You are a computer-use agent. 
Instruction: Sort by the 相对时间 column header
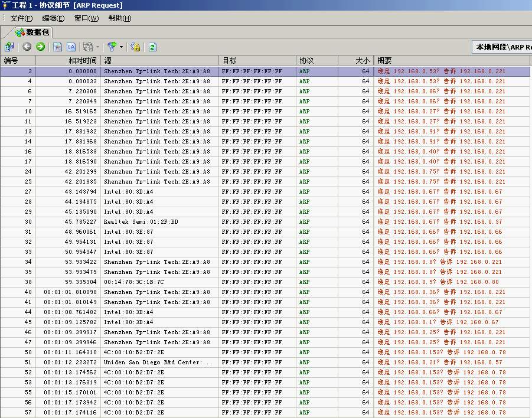[x=82, y=60]
